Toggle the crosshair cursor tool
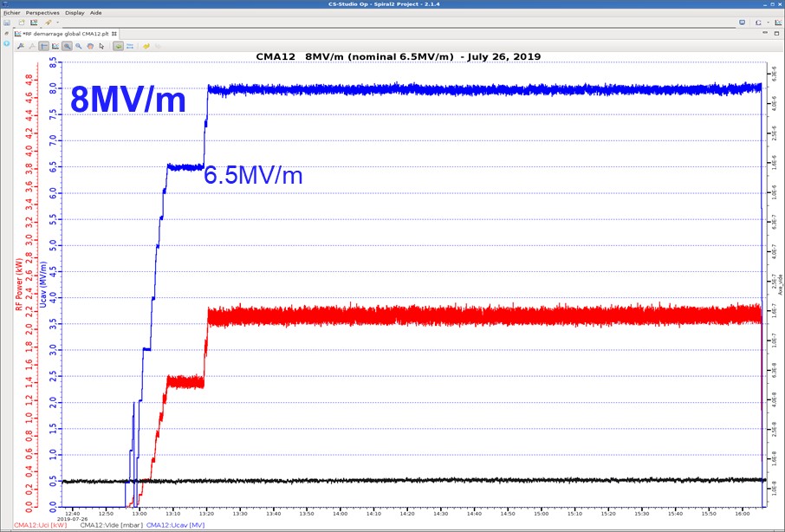785x532 pixels. 44,46
